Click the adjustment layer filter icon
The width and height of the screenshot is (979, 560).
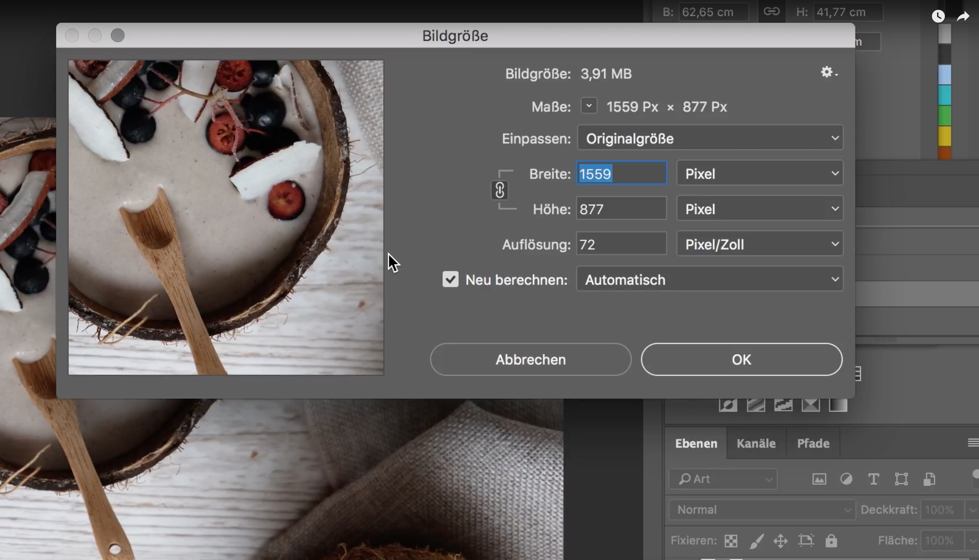coord(846,479)
